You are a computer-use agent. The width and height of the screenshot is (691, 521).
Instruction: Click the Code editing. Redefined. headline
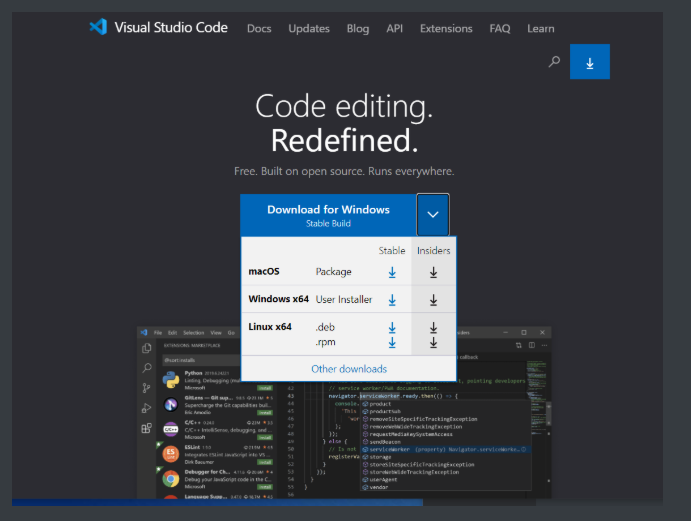click(344, 123)
